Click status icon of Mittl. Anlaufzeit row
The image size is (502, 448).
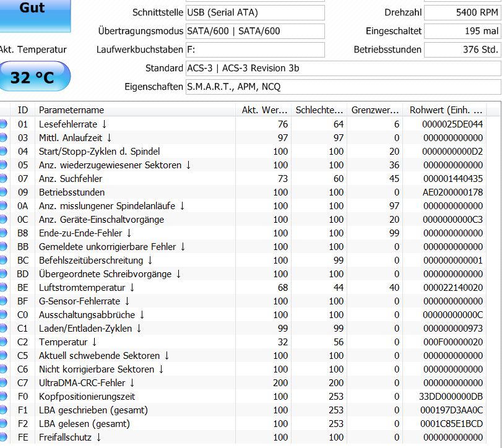point(3,137)
